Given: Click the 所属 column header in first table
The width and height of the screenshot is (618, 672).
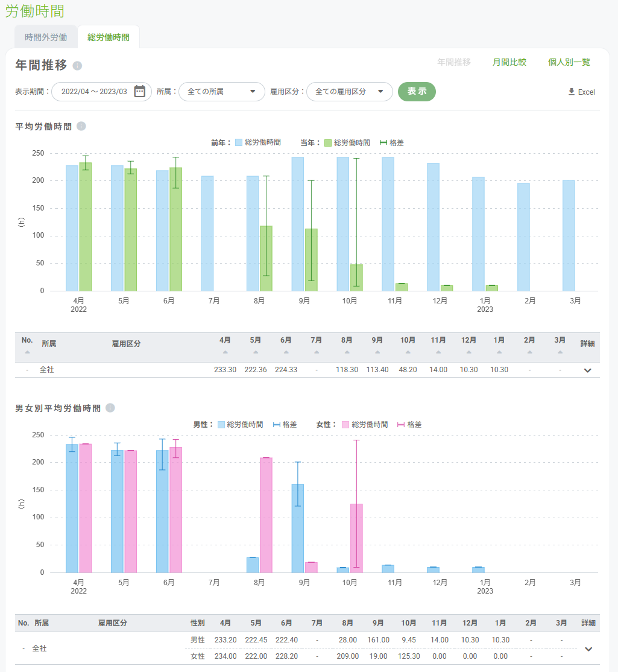Looking at the screenshot, I should (49, 344).
